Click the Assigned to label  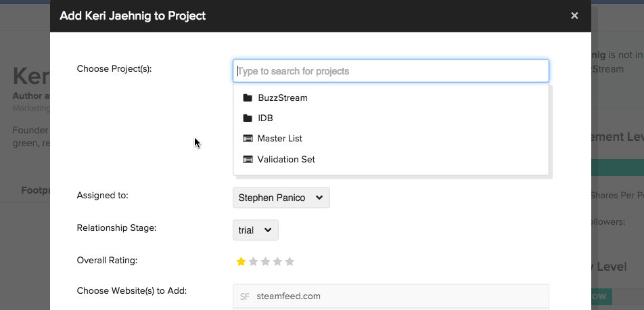pyautogui.click(x=103, y=196)
